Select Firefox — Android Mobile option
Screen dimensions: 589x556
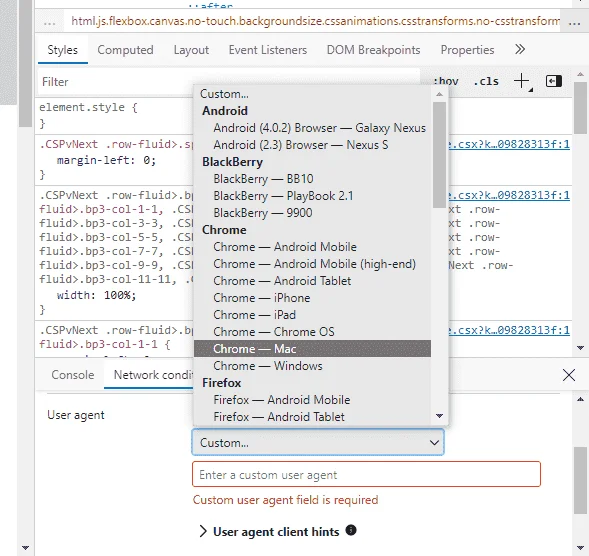click(312, 400)
